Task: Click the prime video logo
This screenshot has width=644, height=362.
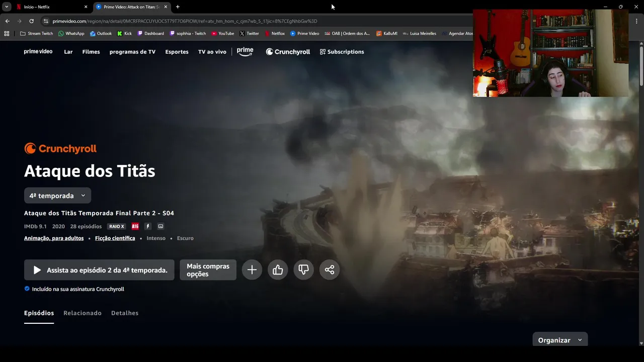Action: point(38,52)
